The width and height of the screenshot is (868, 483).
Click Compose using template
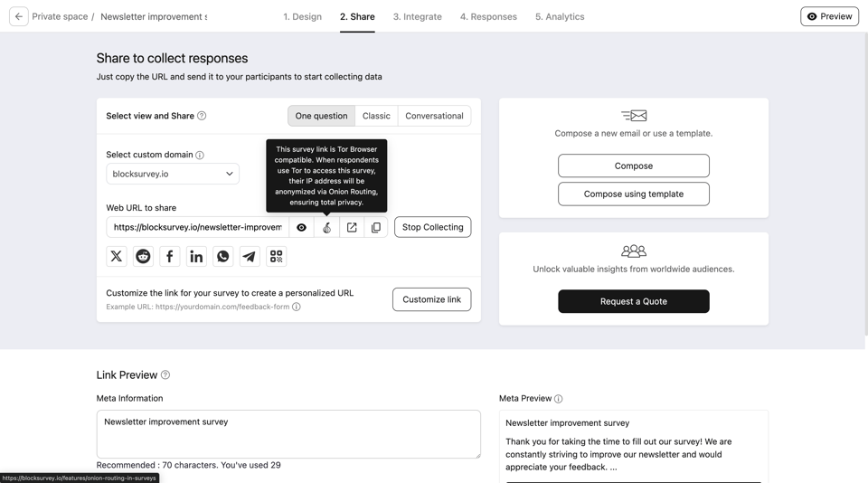pos(633,194)
